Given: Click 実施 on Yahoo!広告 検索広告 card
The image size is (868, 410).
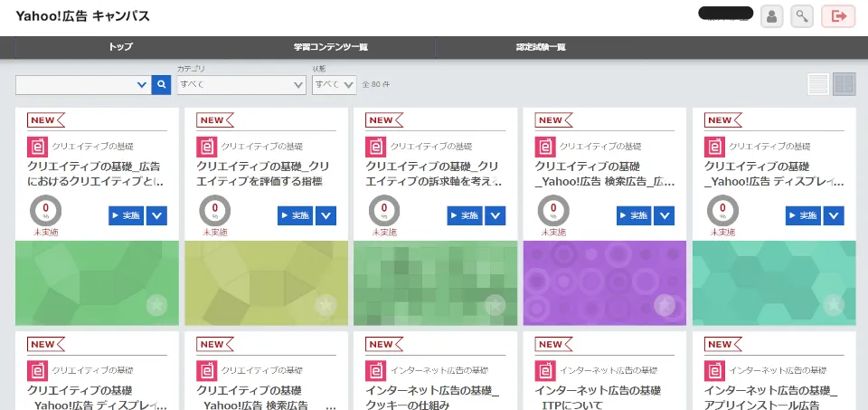Looking at the screenshot, I should tap(635, 215).
